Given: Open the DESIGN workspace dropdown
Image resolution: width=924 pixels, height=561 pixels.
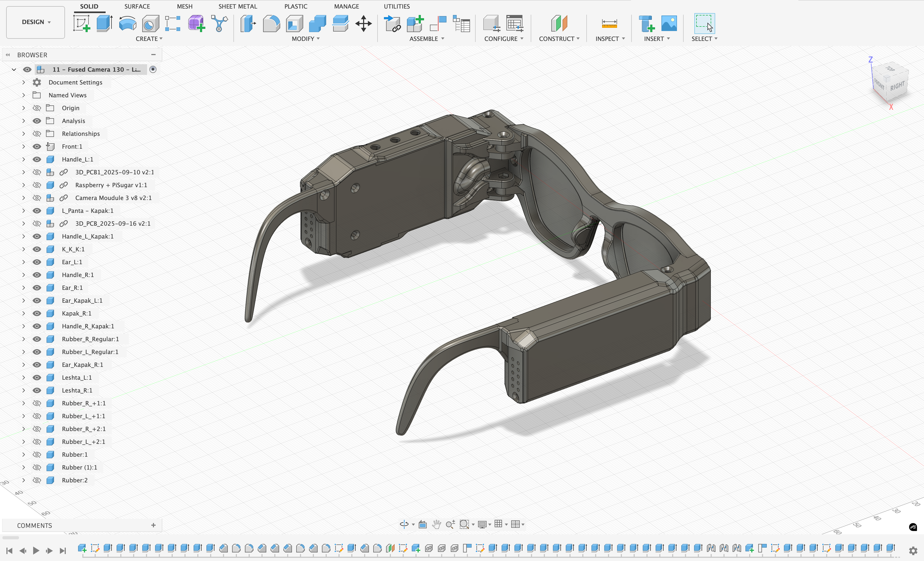Looking at the screenshot, I should 36,22.
